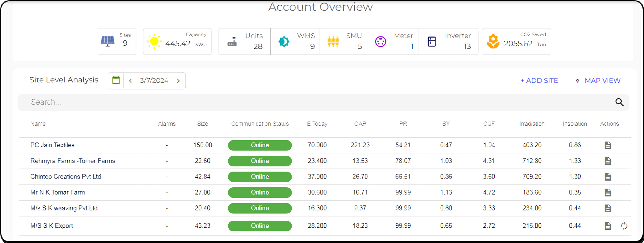Switch to MAP VIEW
Screen dimensions: 644x243
point(602,80)
